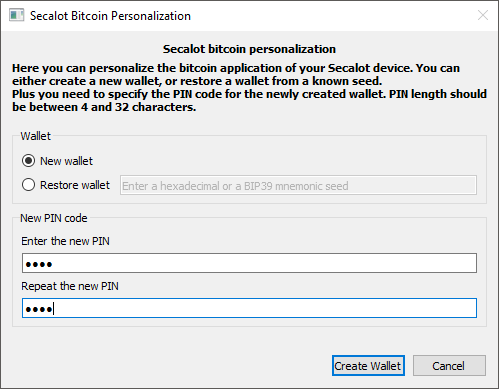The height and width of the screenshot is (389, 499).
Task: Click the 'New PIN code' group label
Action: click(x=54, y=218)
